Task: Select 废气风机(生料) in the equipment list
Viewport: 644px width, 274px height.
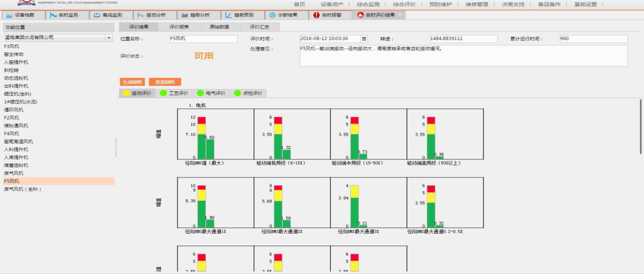Action: click(23, 189)
